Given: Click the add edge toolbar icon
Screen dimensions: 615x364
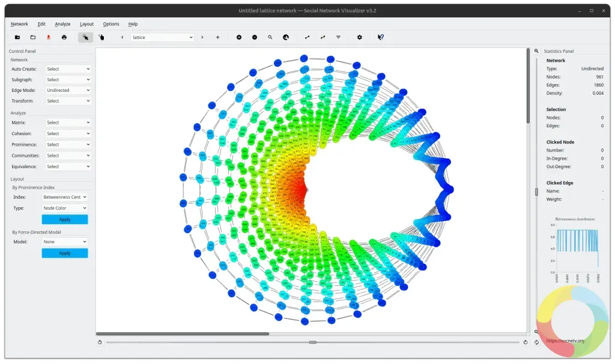Looking at the screenshot, I should [307, 37].
